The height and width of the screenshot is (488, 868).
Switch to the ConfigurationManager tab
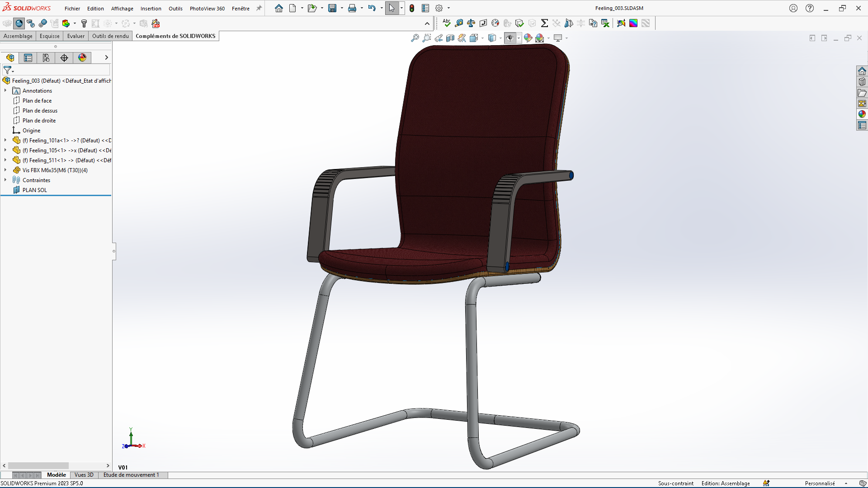pyautogui.click(x=46, y=57)
